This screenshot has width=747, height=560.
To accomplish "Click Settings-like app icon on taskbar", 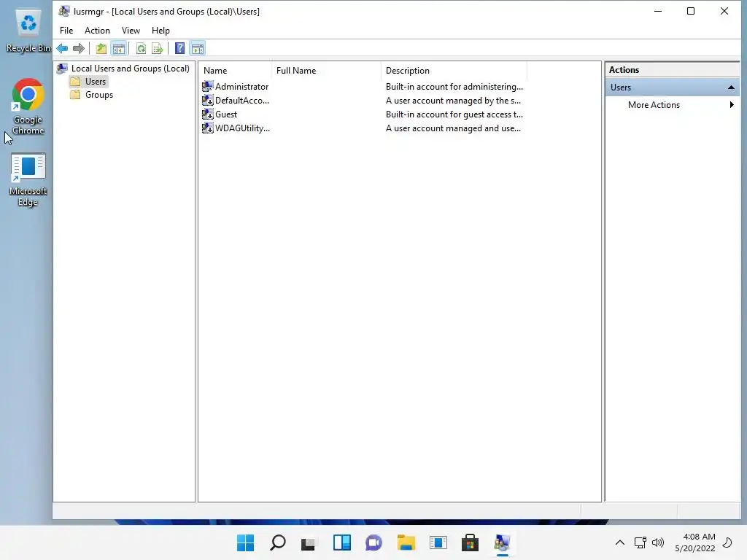I will coord(438,542).
